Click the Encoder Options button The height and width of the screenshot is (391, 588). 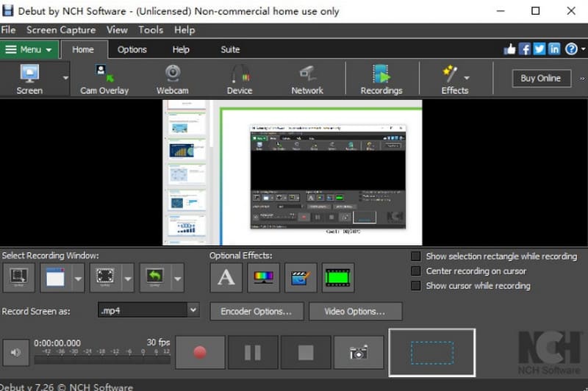256,312
